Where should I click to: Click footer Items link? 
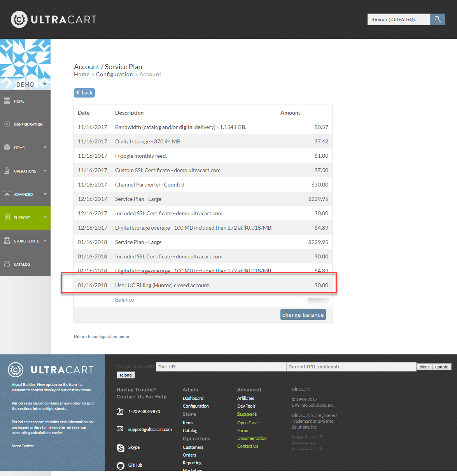point(188,423)
